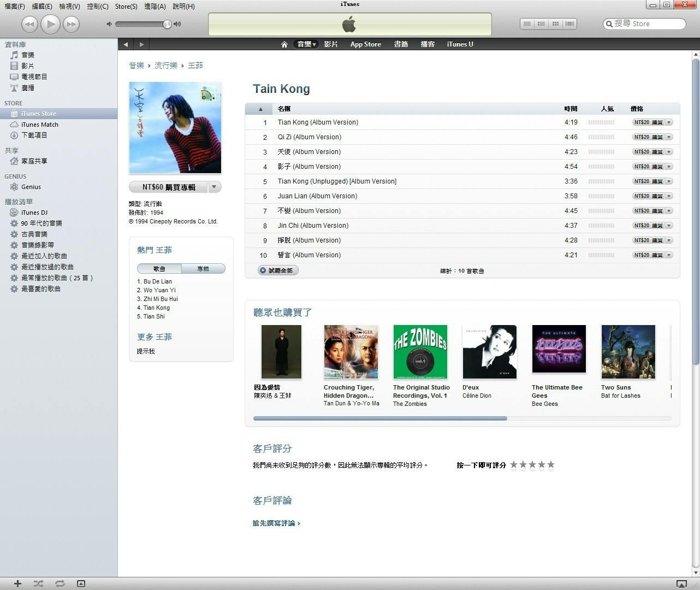Open the 90 年代的音樂 playlist
The image size is (700, 590).
point(41,223)
